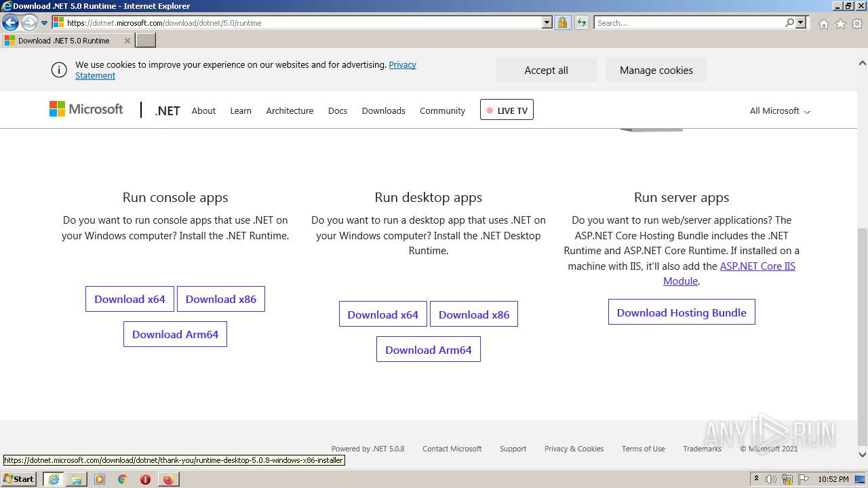
Task: Click the IE forward arrow button
Action: pyautogui.click(x=29, y=23)
